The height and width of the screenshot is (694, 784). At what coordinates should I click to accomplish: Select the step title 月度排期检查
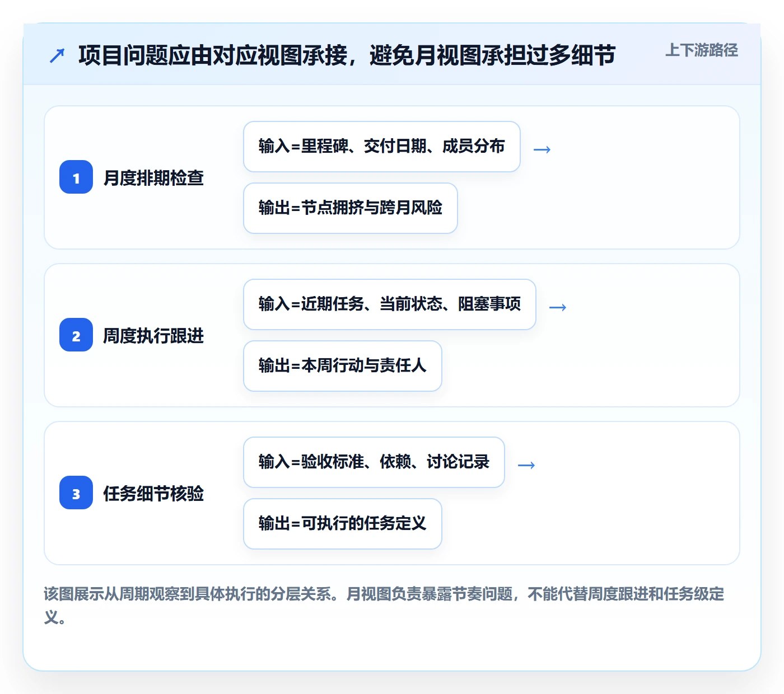click(153, 177)
